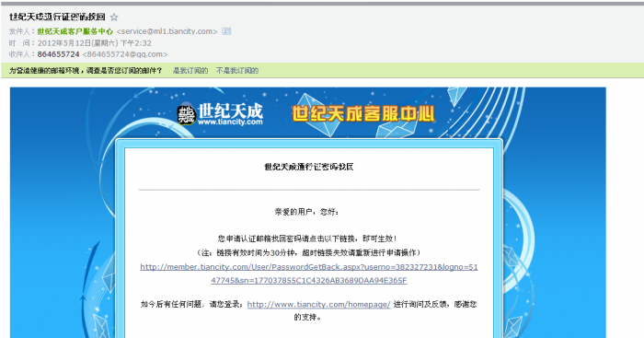The image size is (644, 338).
Task: Click recipient name 864655724
Action: pos(58,54)
